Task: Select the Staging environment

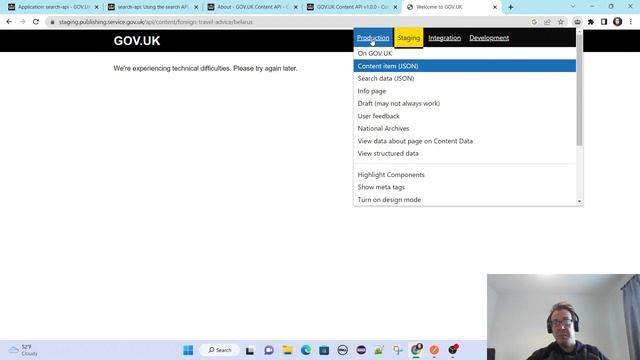Action: click(x=409, y=38)
